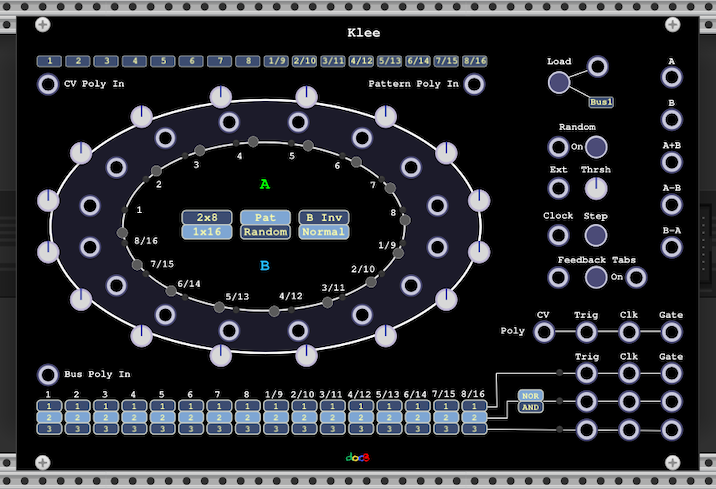This screenshot has height=489, width=716.
Task: Toggle the Feedback Tabs On button
Action: pyautogui.click(x=596, y=277)
